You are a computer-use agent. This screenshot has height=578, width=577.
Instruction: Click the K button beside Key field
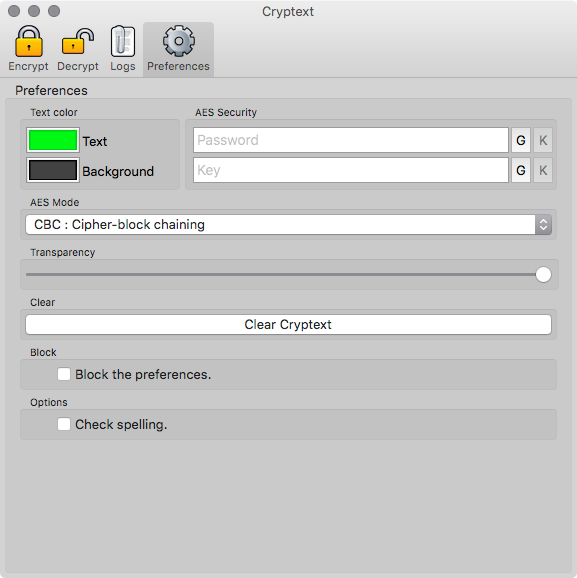(543, 170)
